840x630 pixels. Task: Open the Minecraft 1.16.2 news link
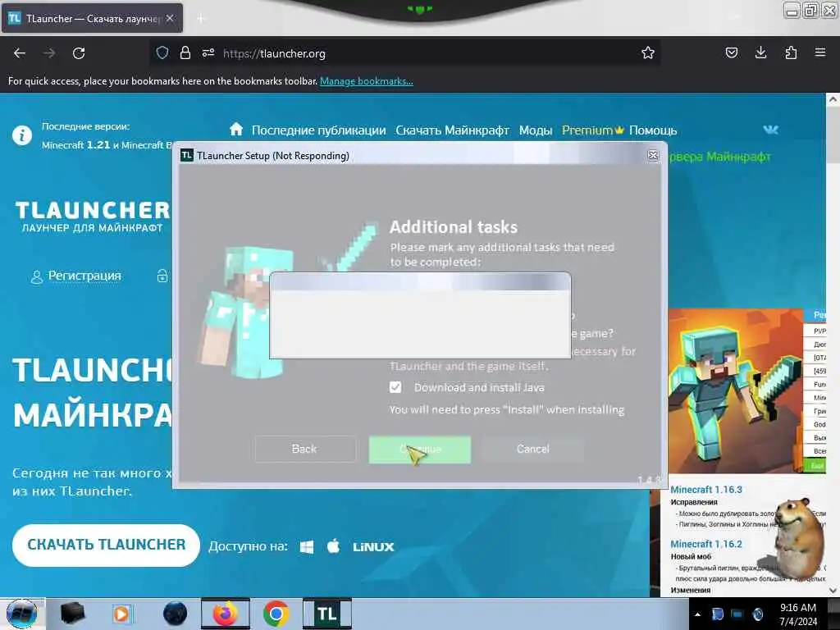pos(706,544)
